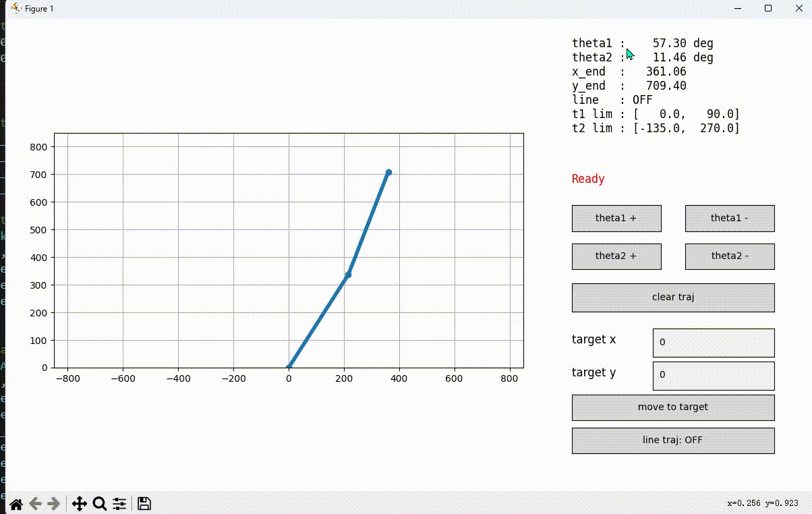Click the theta2 + button
The height and width of the screenshot is (514, 812).
(x=616, y=256)
